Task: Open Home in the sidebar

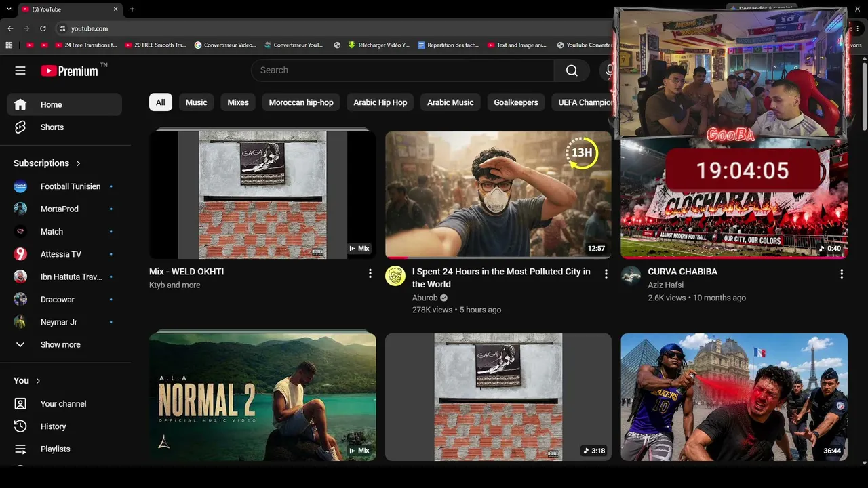Action: tap(64, 104)
